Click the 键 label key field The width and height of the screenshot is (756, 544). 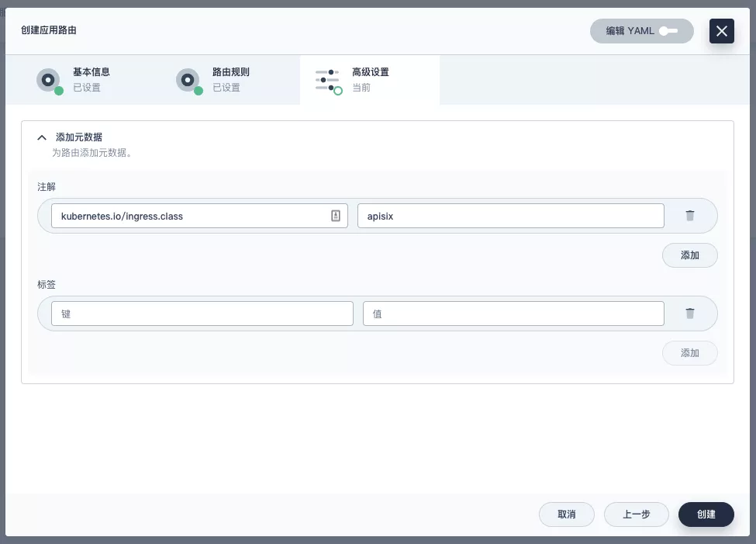click(x=202, y=314)
